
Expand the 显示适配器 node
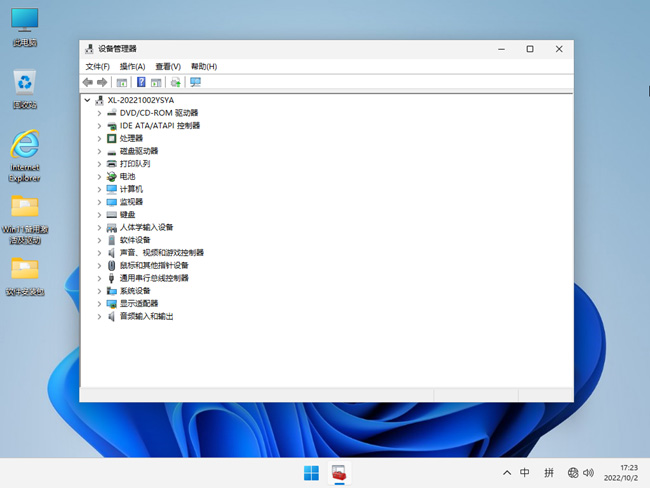(99, 303)
